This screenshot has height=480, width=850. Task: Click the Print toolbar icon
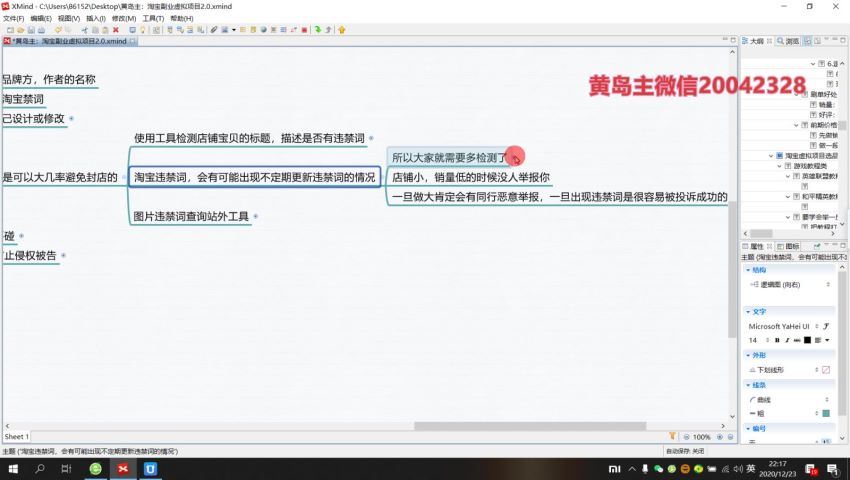[41, 30]
